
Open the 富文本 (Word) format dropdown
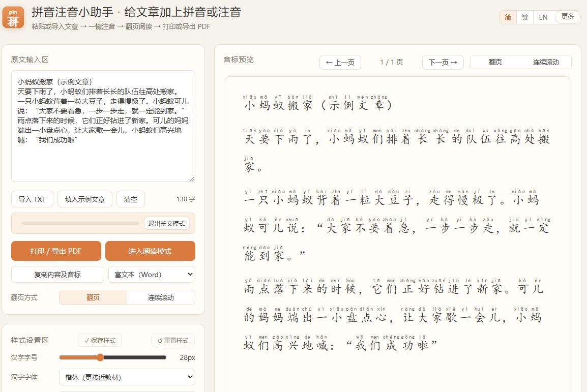coord(152,275)
